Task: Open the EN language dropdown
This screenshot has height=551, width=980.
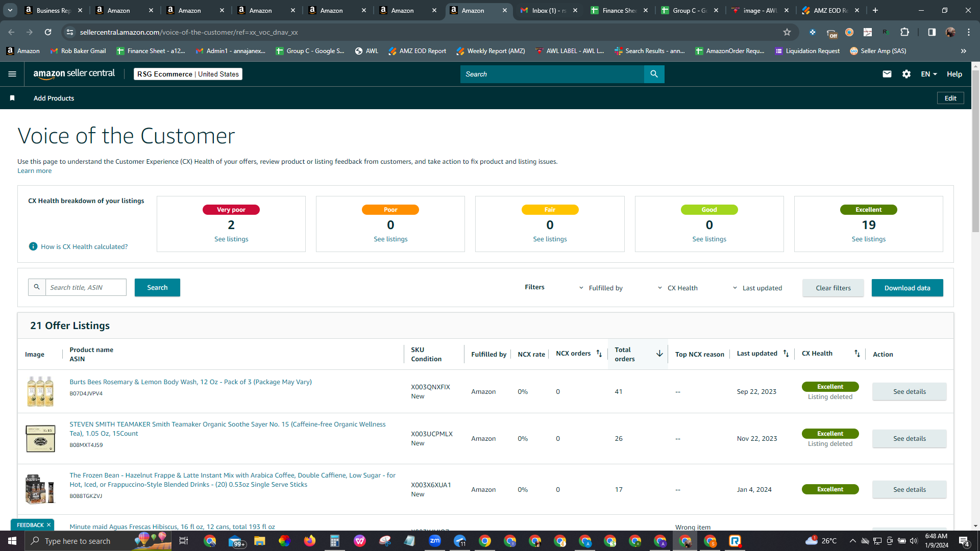Action: click(x=929, y=74)
